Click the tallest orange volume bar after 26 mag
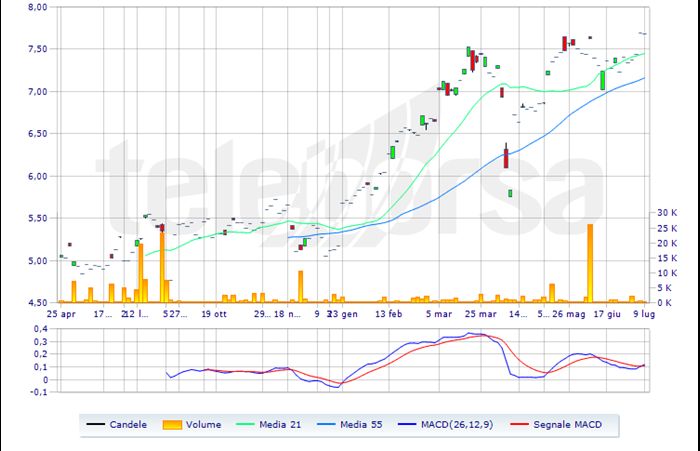This screenshot has width=700, height=451. tap(590, 263)
